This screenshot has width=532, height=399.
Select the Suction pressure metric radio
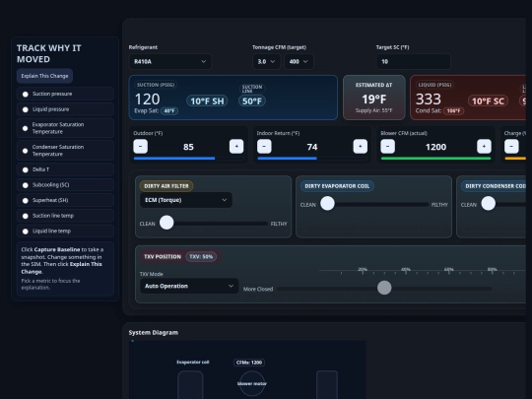(25, 94)
